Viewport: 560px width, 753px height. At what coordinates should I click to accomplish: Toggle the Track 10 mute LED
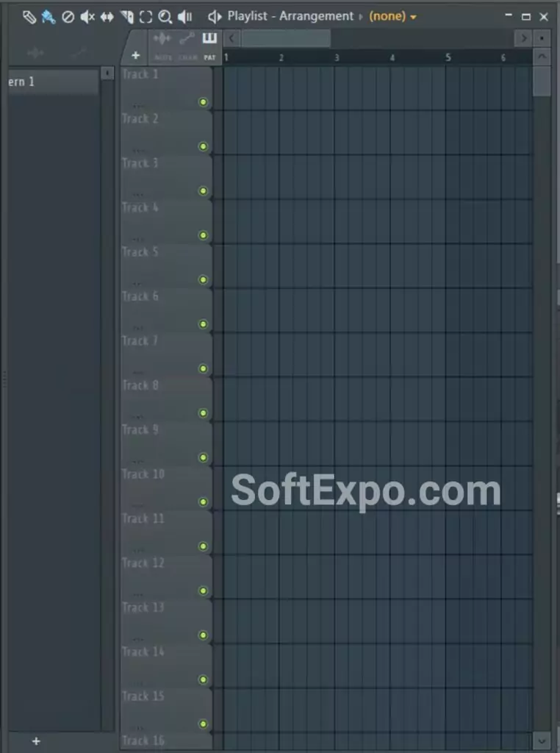203,502
